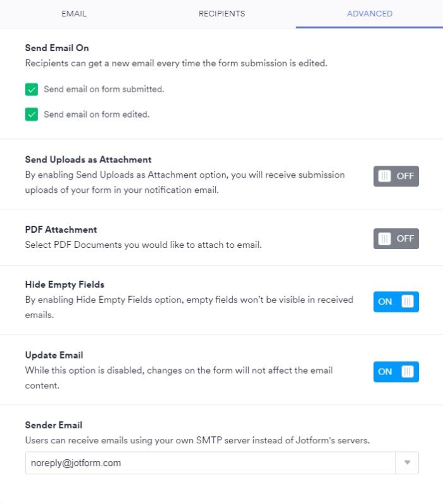This screenshot has height=504, width=443.
Task: Turn off the Update Email switch
Action: (x=396, y=372)
